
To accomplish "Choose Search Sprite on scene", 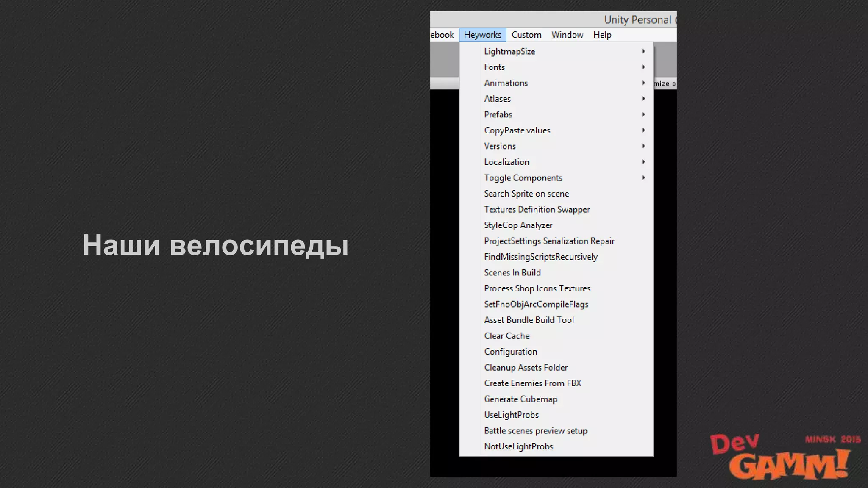I will click(556, 194).
